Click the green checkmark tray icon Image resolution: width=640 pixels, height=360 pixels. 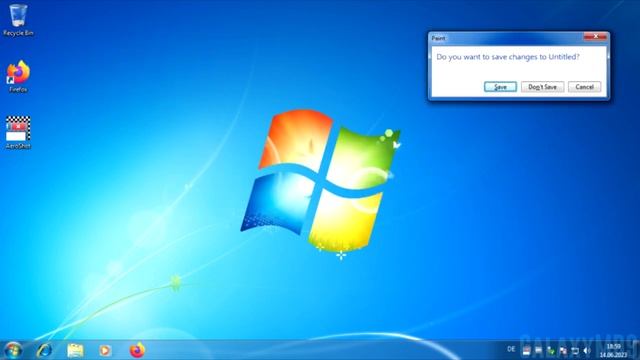point(551,350)
